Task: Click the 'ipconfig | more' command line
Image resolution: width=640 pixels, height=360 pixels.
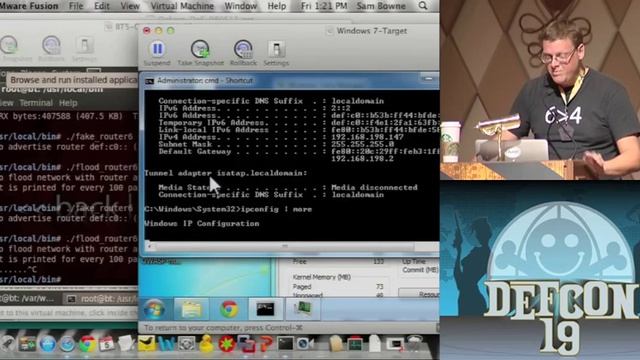Action: pos(228,209)
